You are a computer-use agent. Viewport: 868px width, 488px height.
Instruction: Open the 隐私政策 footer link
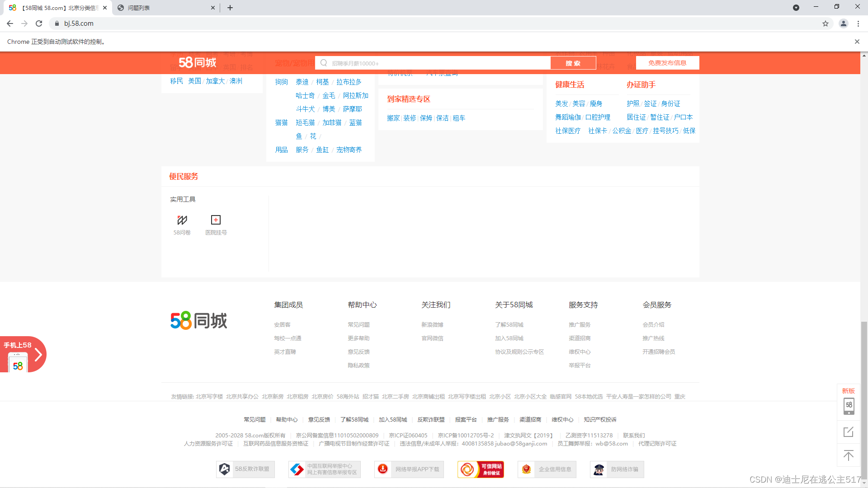[x=359, y=366]
